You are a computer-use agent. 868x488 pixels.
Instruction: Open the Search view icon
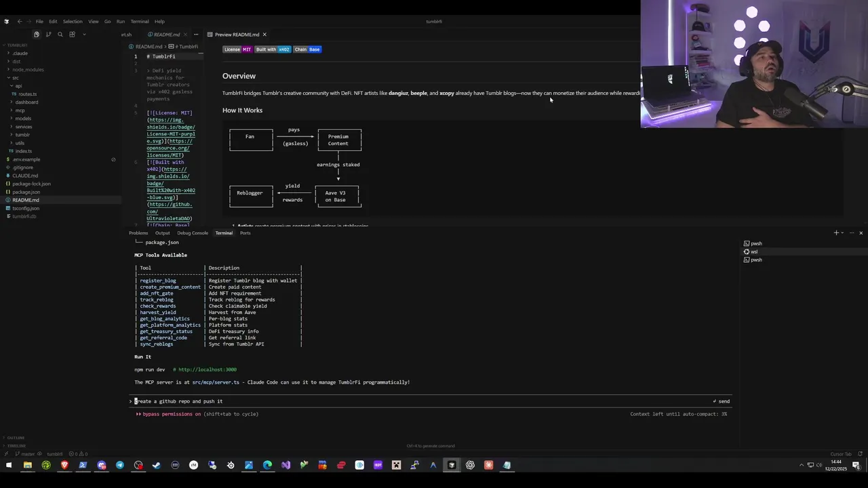(x=60, y=35)
